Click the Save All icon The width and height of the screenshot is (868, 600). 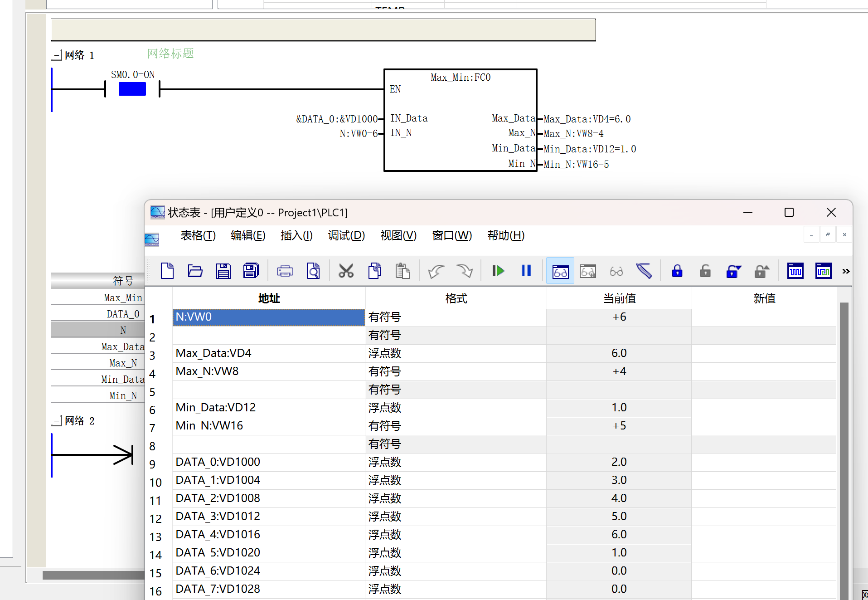click(x=251, y=271)
